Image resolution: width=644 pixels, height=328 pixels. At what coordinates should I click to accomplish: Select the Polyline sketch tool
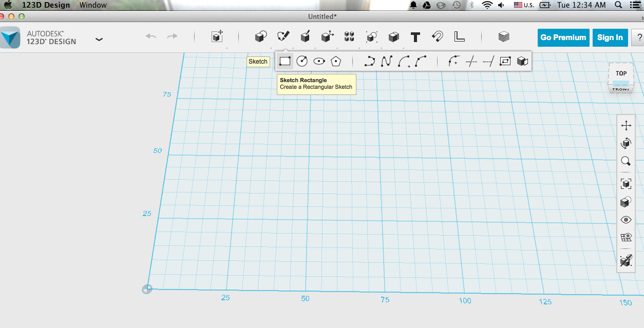[369, 62]
